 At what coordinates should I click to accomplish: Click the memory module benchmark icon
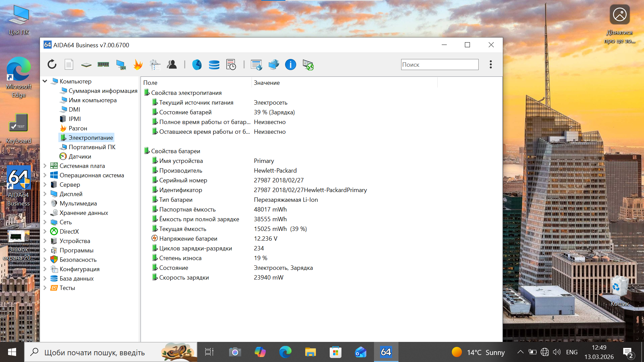click(103, 64)
